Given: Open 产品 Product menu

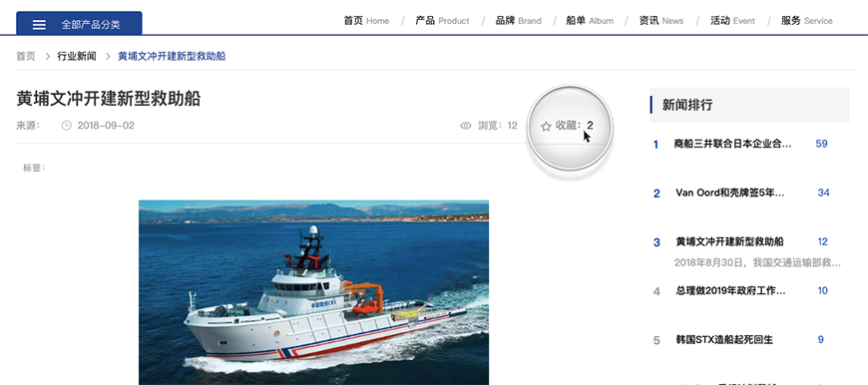Looking at the screenshot, I should [442, 21].
